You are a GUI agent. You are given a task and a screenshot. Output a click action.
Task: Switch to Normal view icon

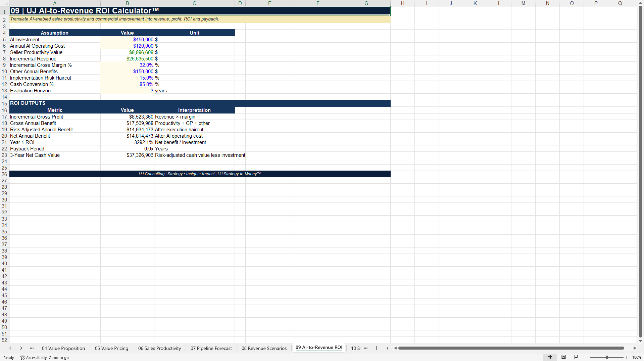(x=550, y=357)
